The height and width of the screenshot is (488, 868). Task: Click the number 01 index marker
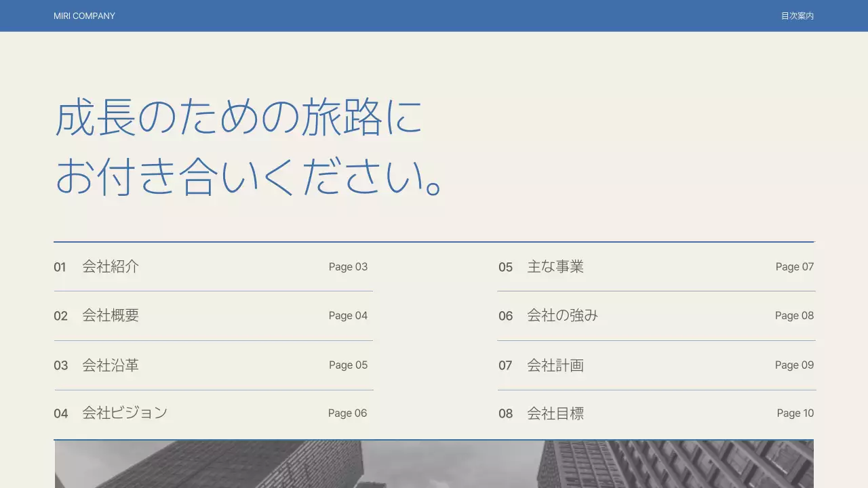coord(60,266)
